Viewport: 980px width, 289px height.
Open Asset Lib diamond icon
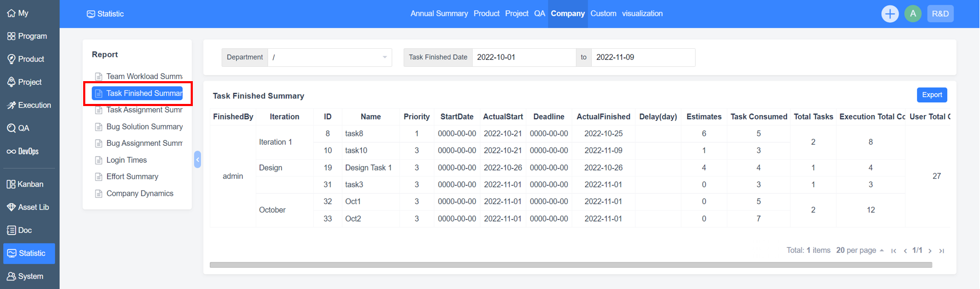pyautogui.click(x=11, y=207)
